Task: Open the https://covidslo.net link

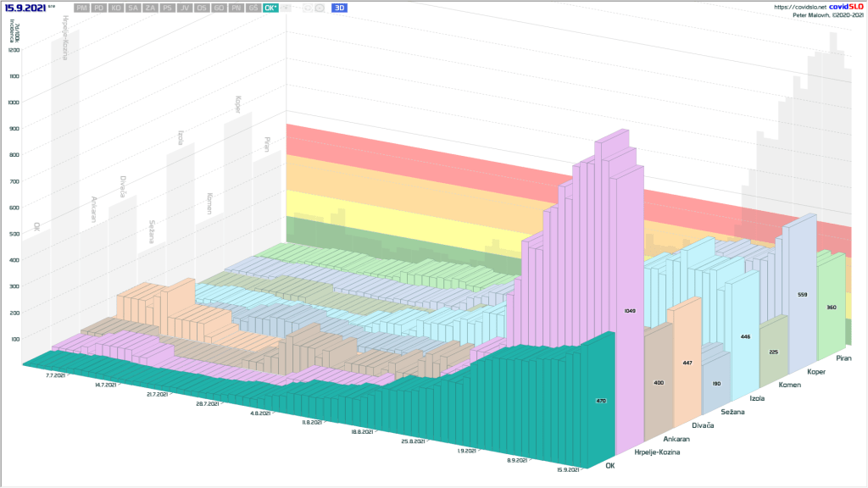Action: pyautogui.click(x=799, y=7)
